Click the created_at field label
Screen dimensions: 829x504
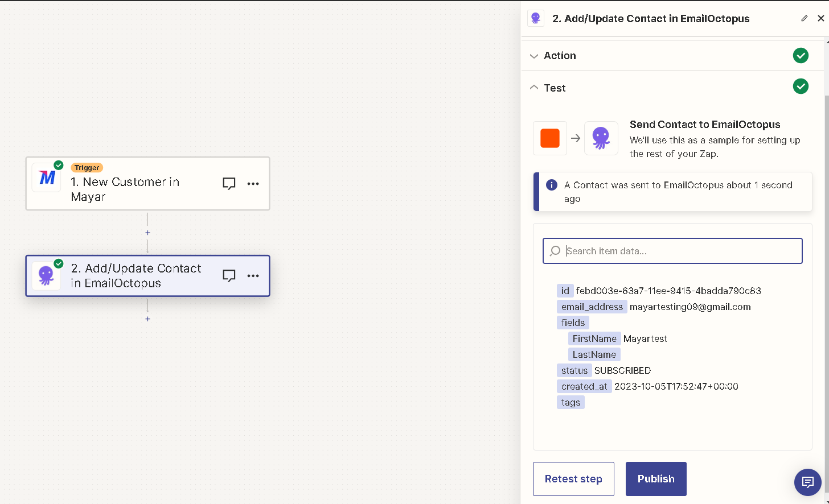[x=584, y=386]
